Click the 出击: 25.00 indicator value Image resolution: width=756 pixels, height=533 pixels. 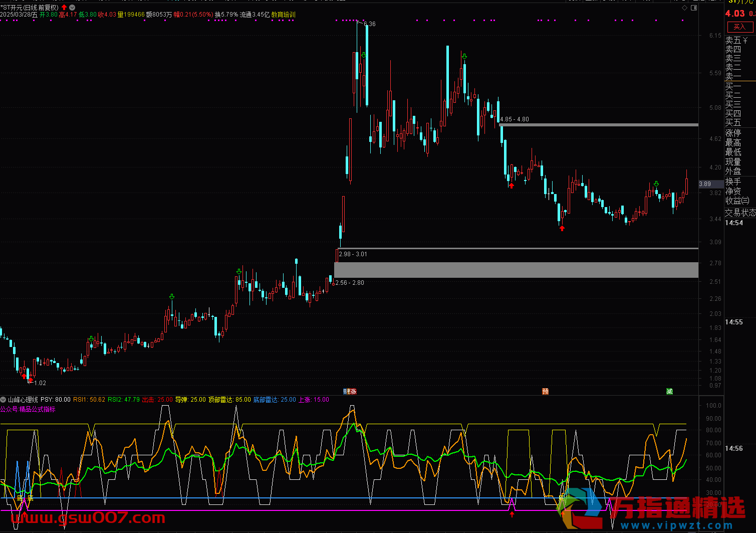[157, 400]
